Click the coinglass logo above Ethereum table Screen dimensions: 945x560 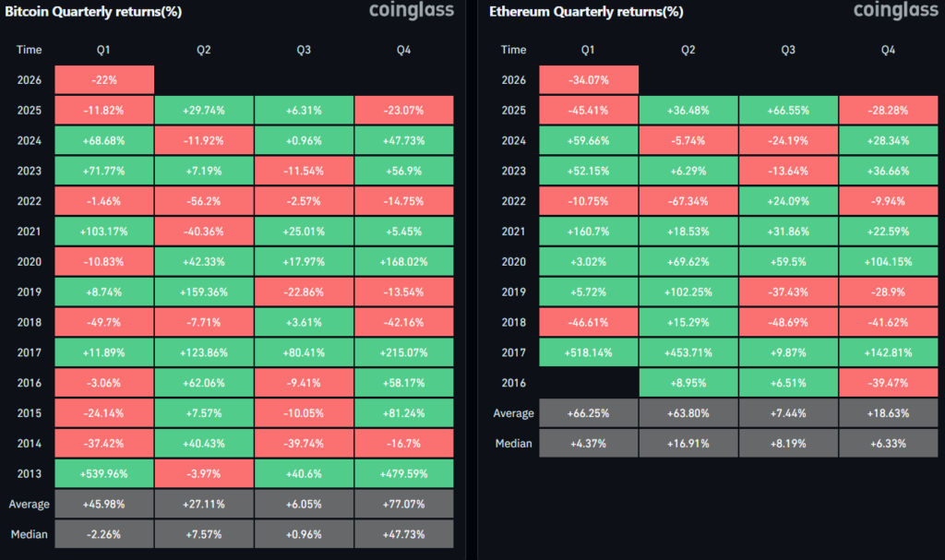893,12
